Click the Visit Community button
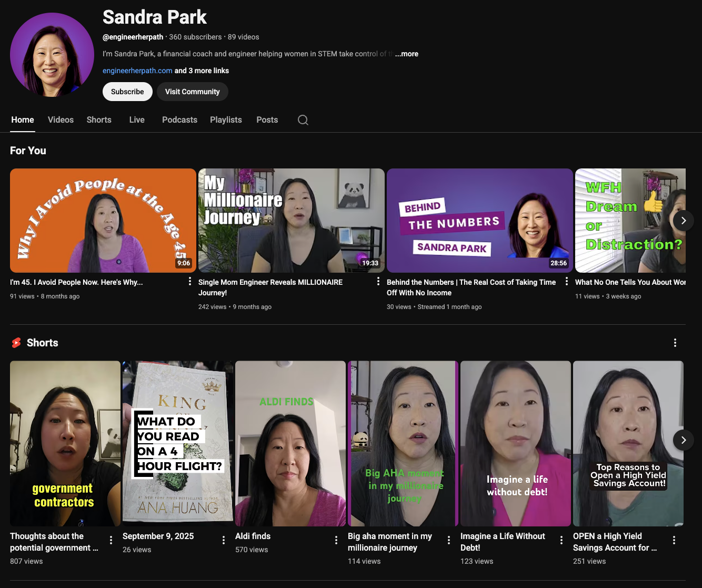 point(192,92)
